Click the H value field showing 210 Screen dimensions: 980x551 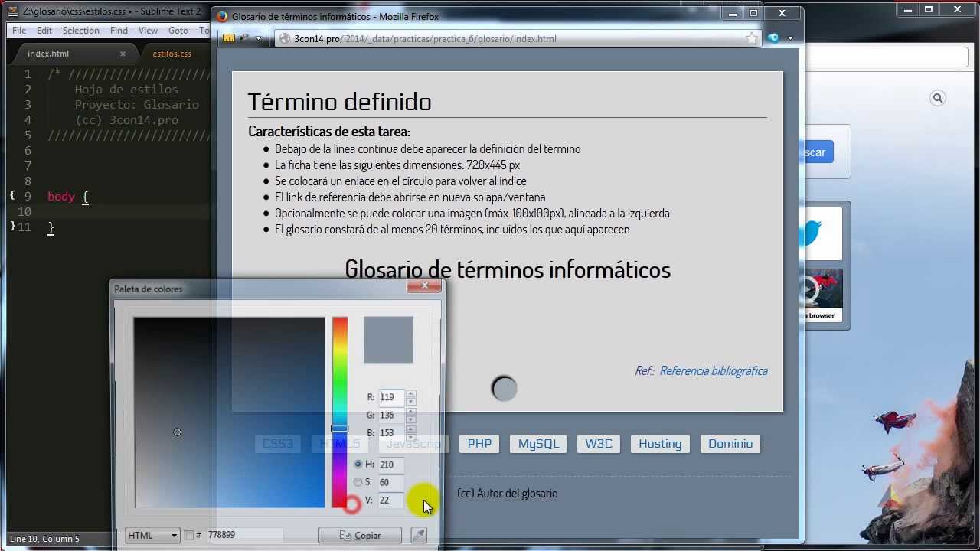pyautogui.click(x=391, y=465)
